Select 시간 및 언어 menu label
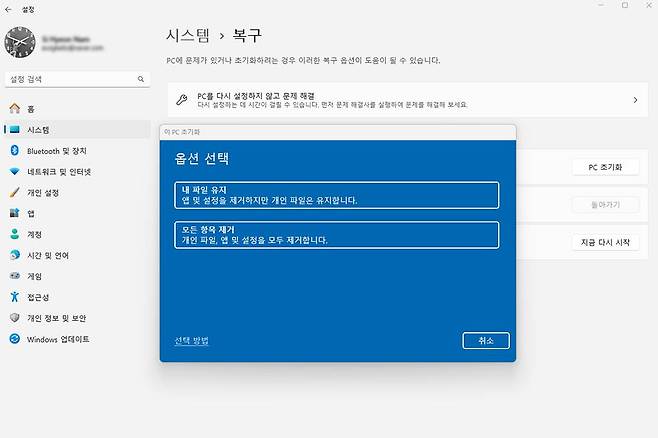 [x=48, y=256]
